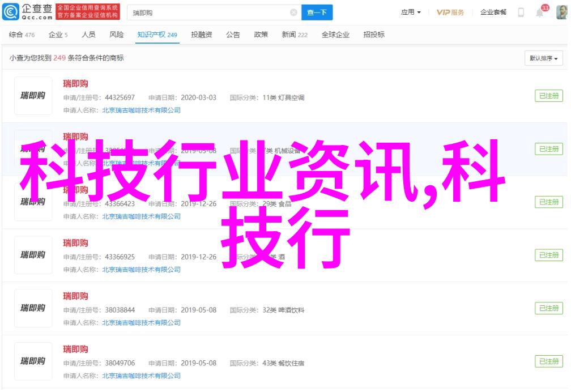
Task: Select the 43类 餐饮住宿 classification text
Action: [x=283, y=363]
